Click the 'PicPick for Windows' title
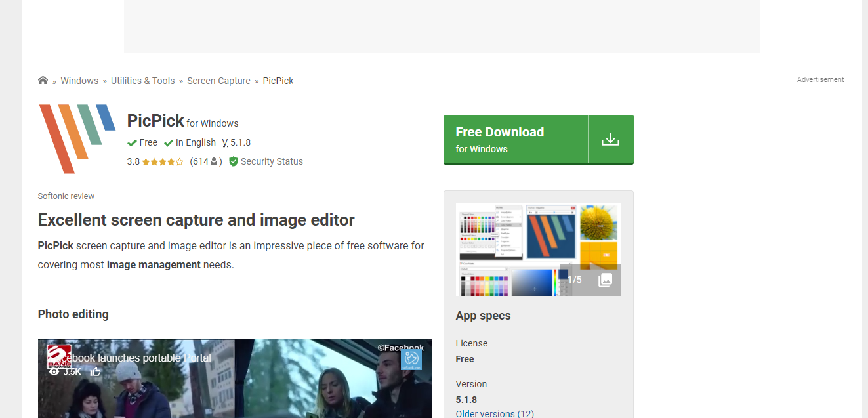Image resolution: width=868 pixels, height=418 pixels. coord(182,121)
